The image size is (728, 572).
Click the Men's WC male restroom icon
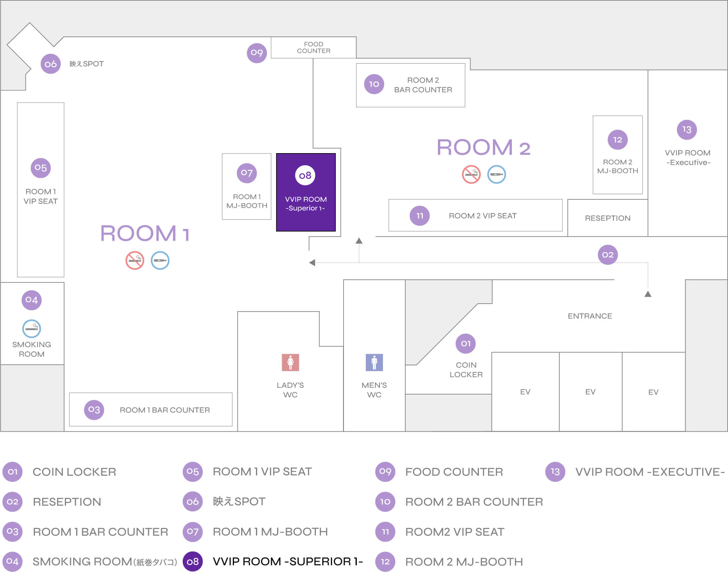pos(374,362)
